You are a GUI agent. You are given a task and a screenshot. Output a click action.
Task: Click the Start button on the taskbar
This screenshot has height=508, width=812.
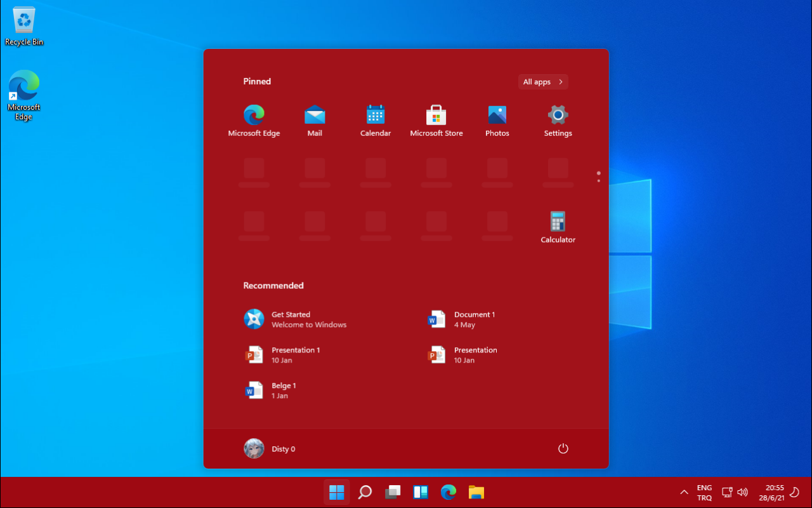click(336, 492)
